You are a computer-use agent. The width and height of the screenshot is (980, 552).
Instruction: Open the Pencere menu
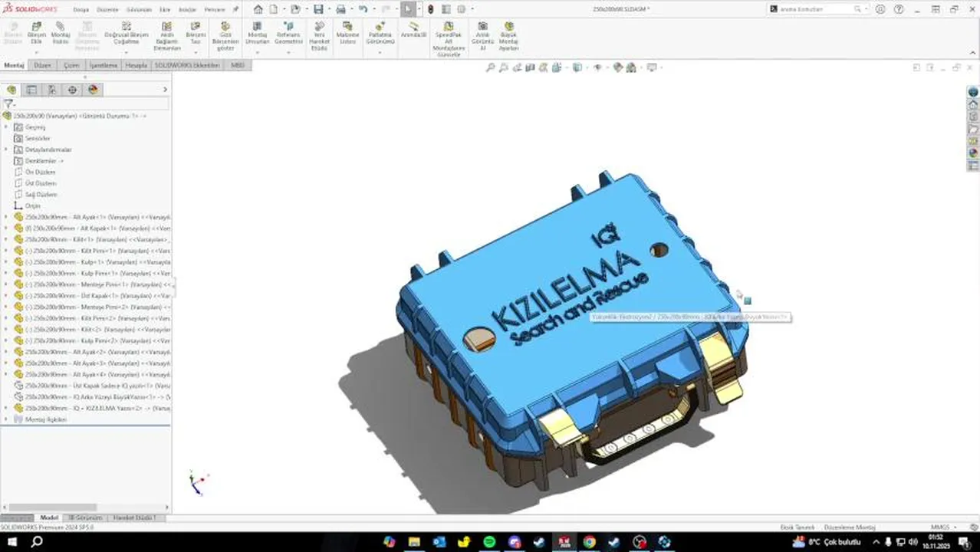pos(215,10)
